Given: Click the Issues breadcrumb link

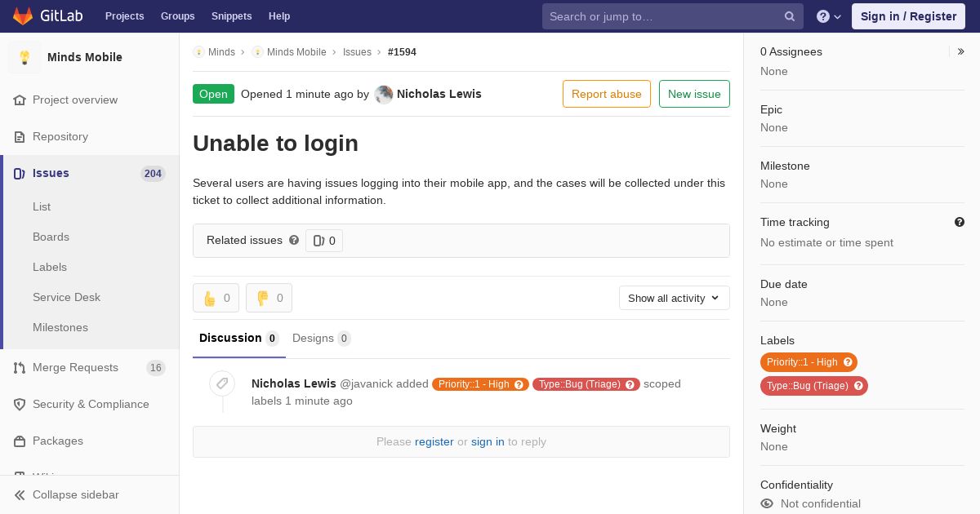Looking at the screenshot, I should click(357, 51).
